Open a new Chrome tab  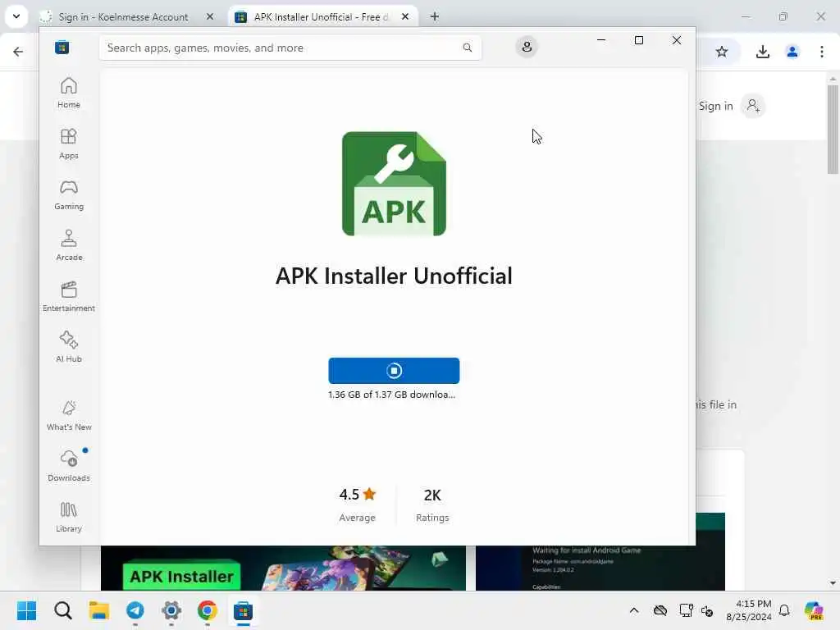coord(435,17)
